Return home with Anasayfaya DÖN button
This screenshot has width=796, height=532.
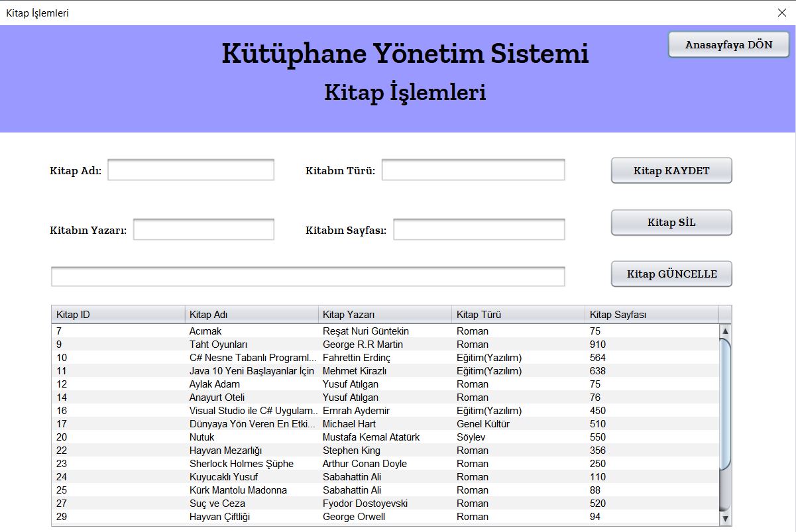point(728,44)
